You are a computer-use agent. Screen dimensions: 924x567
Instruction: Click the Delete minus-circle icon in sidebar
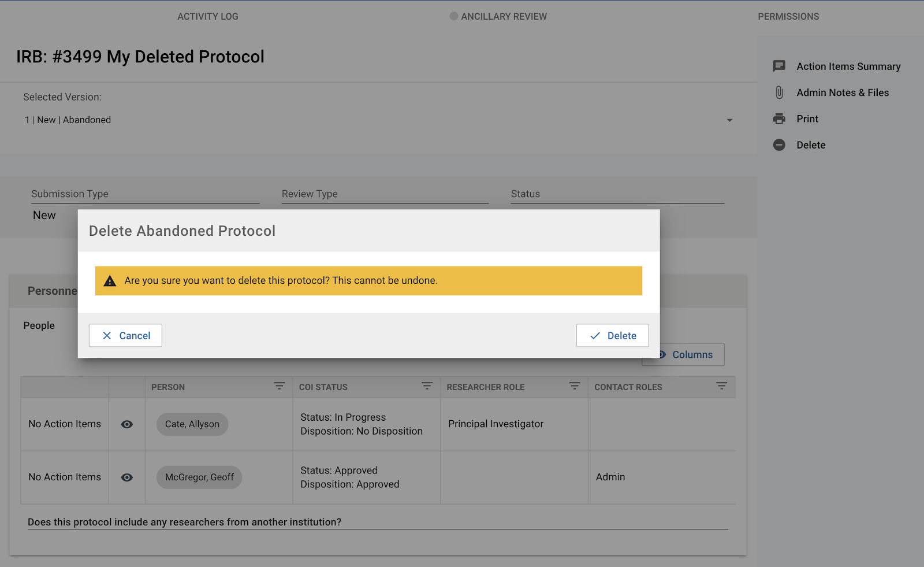pyautogui.click(x=779, y=145)
